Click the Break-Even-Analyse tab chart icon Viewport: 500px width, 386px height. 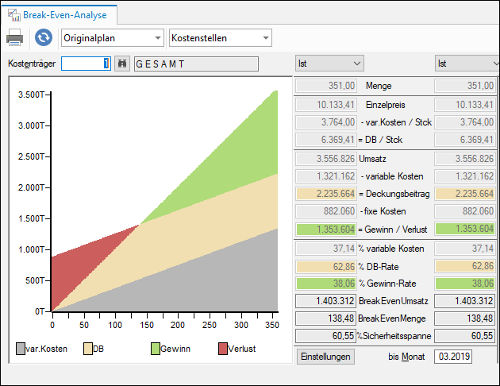click(14, 15)
